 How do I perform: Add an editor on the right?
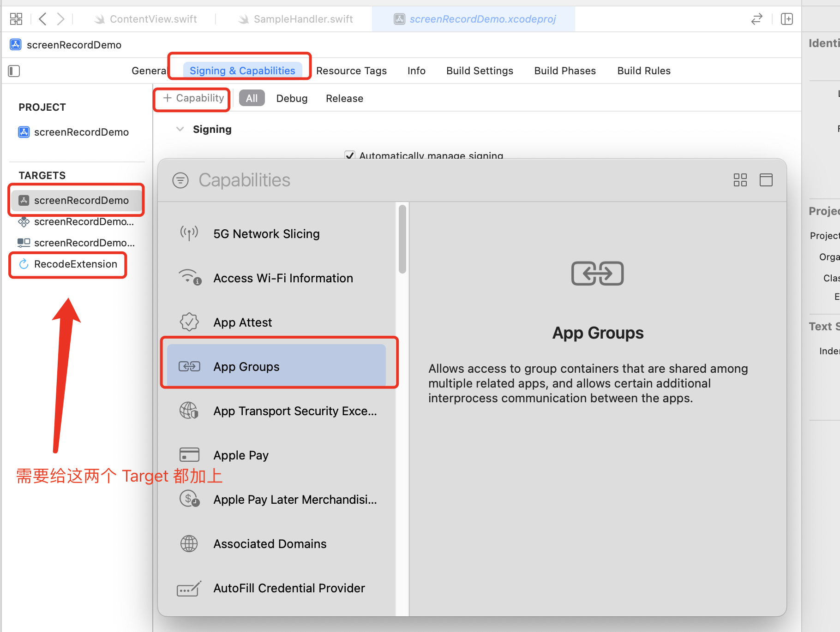tap(787, 19)
